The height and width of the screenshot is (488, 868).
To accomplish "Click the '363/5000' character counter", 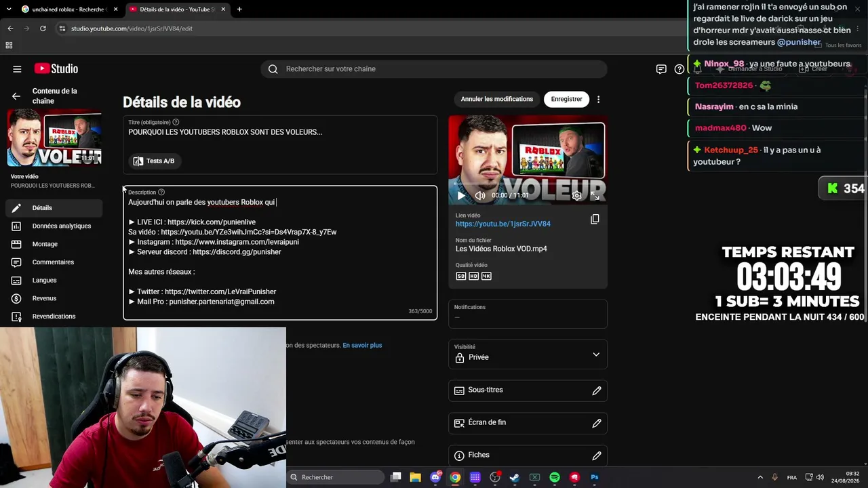I will [x=420, y=311].
